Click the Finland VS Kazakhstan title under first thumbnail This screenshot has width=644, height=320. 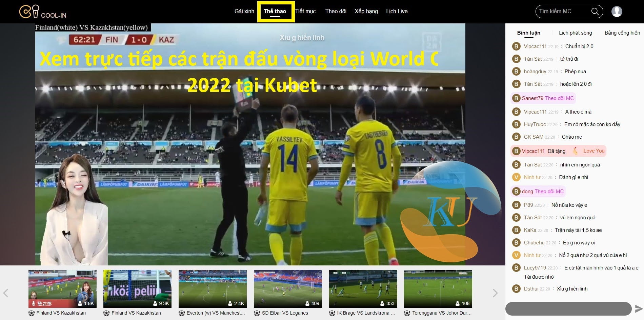61,313
